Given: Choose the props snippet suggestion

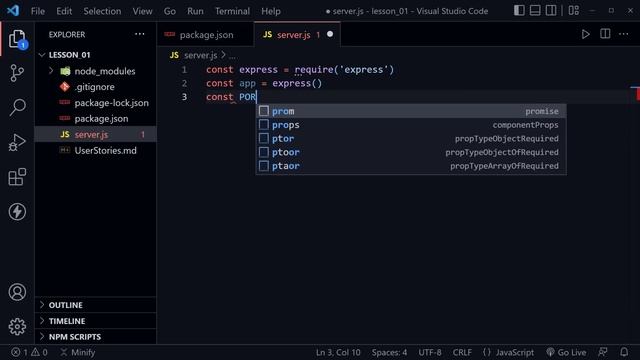Looking at the screenshot, I should (411, 125).
